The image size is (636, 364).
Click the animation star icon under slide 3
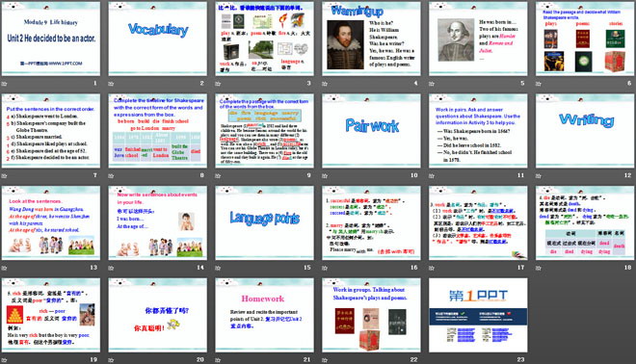point(218,84)
